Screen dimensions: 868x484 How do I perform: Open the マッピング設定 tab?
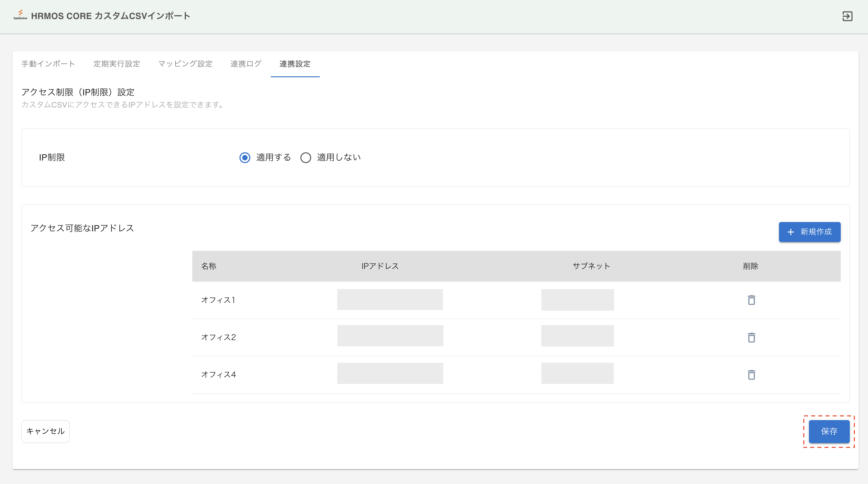pyautogui.click(x=185, y=64)
